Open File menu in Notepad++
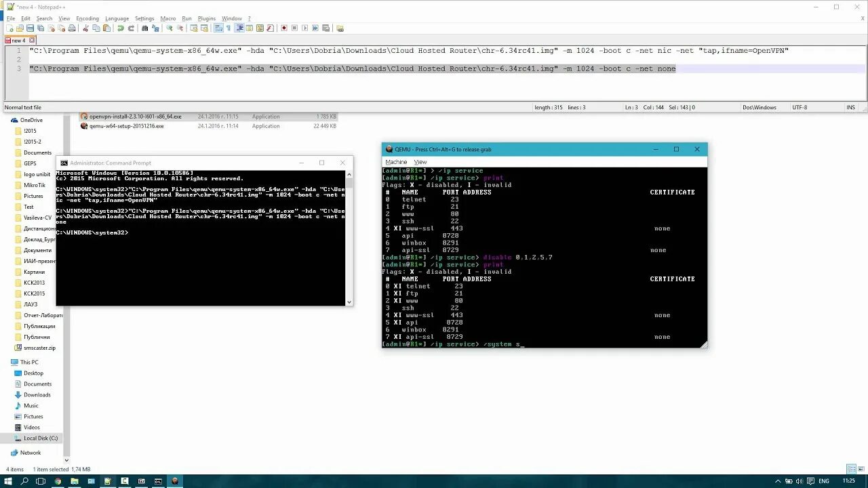868x488 pixels. [11, 18]
